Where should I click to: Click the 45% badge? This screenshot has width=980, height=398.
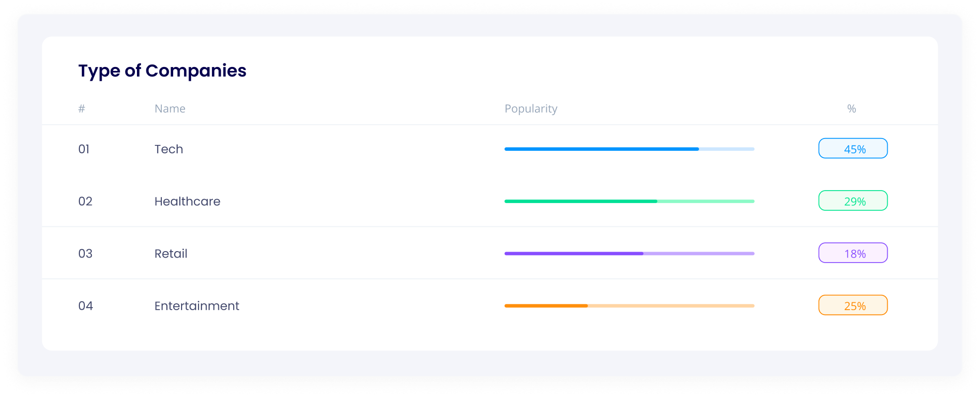click(x=853, y=148)
